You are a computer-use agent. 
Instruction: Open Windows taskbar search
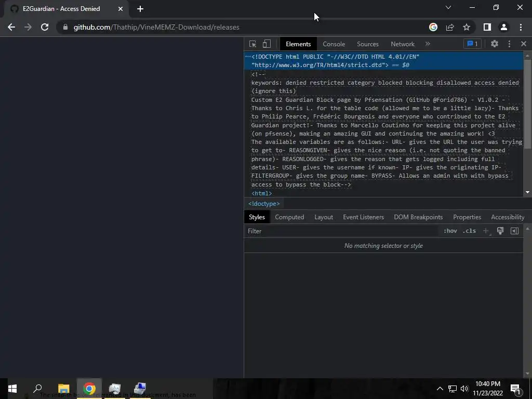(37, 389)
